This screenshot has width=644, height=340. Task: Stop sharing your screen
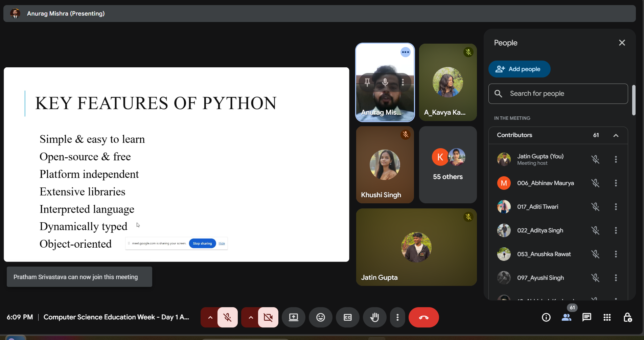tap(202, 243)
